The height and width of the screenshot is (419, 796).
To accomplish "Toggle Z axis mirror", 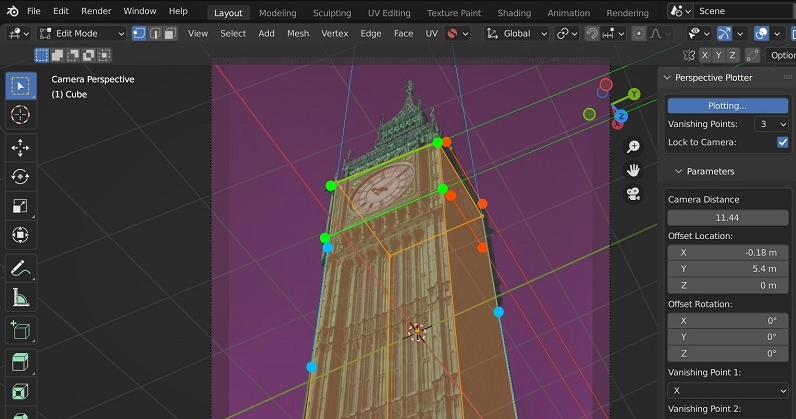I will [732, 55].
